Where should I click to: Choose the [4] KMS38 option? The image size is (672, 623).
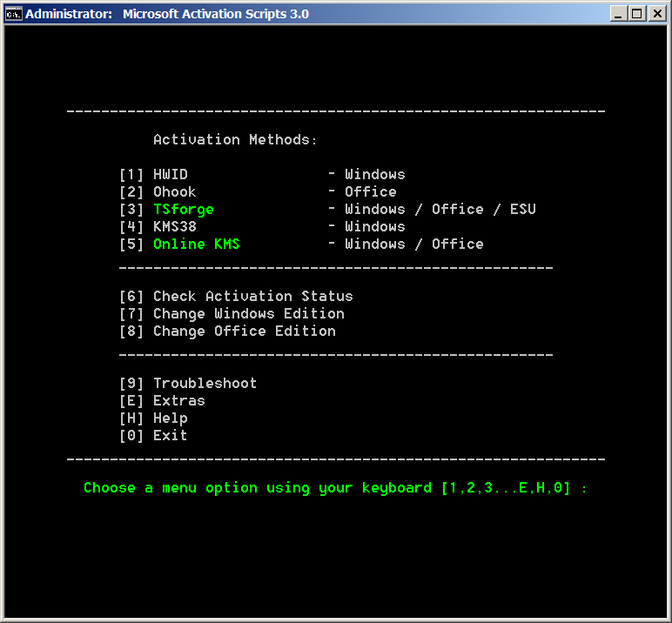(x=174, y=227)
